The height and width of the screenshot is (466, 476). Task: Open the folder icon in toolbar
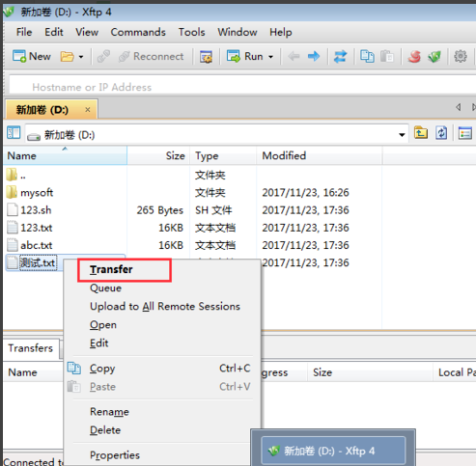[67, 57]
